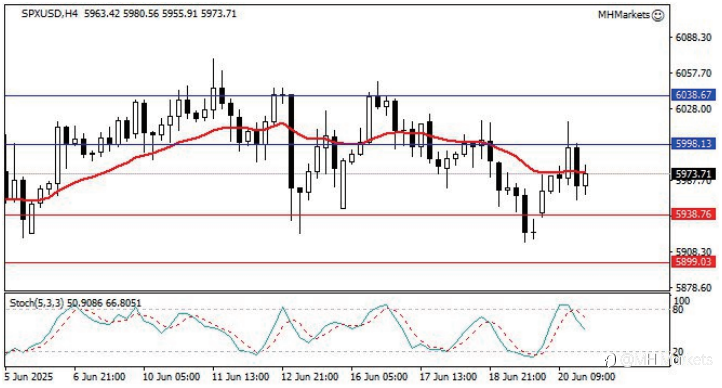Select the 5998.13 blue price label
This screenshot has height=388, width=722.
coord(693,144)
